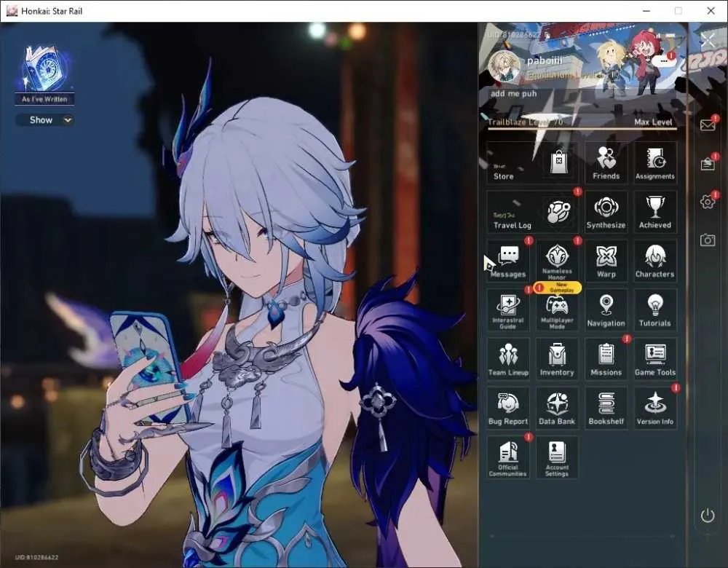Open the Store menu tile

point(532,162)
